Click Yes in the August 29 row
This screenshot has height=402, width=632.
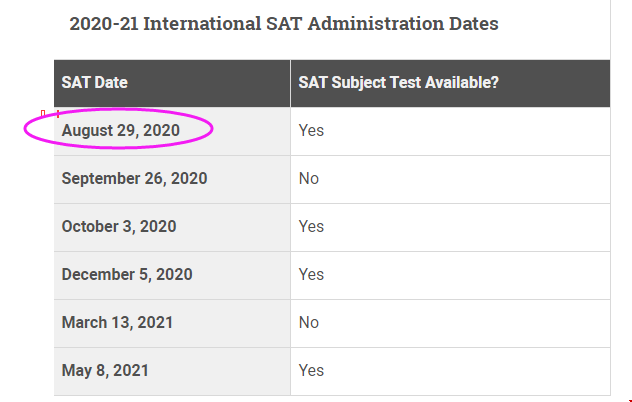(311, 130)
